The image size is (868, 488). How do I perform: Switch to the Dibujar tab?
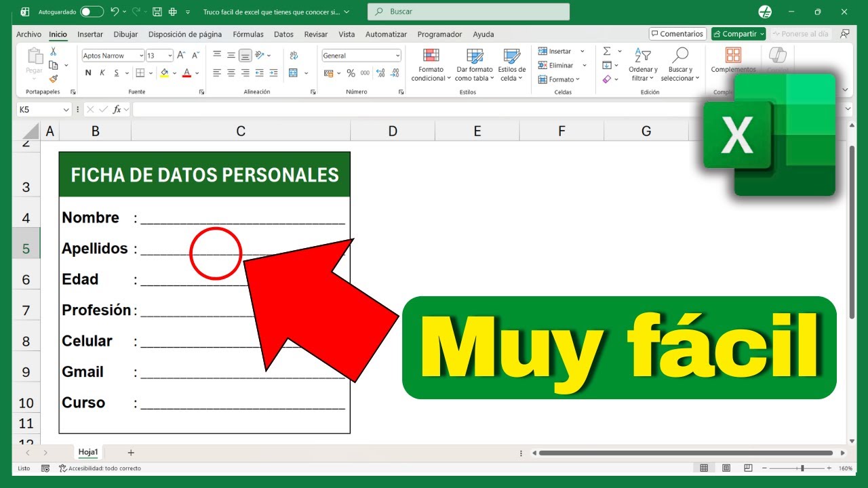[125, 34]
